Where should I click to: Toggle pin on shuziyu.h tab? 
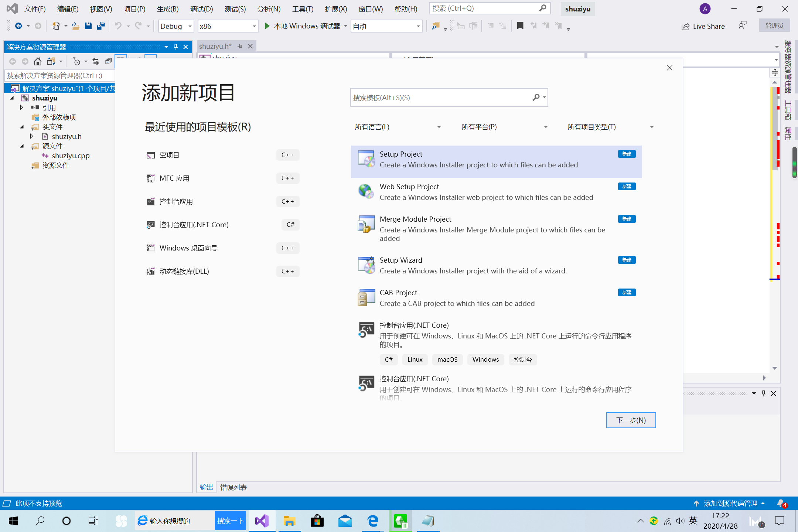tap(240, 46)
